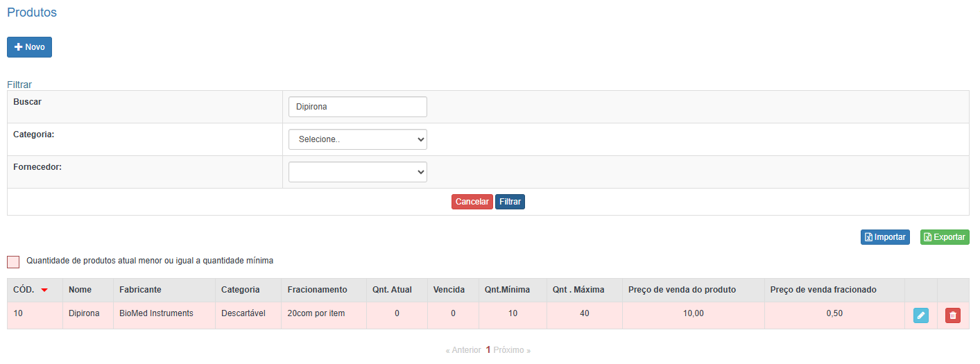Apply the filter with Filtrar button
Viewport: 980px width, 364px height.
[510, 202]
